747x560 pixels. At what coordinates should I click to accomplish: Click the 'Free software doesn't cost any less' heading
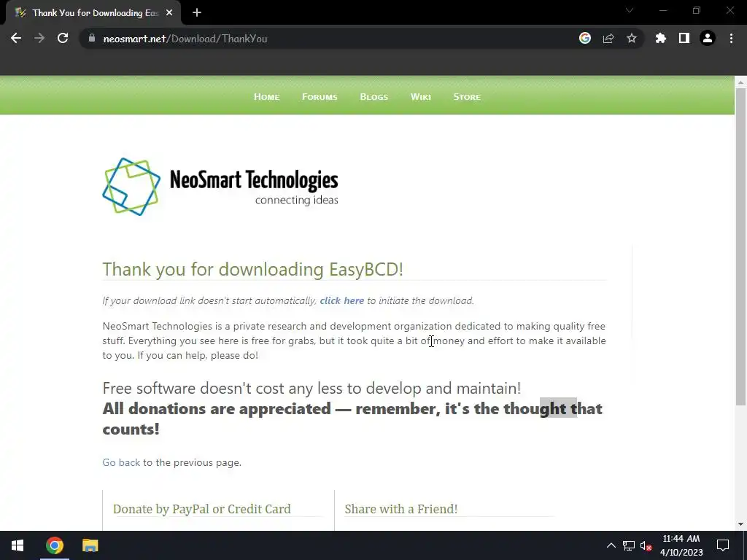point(311,389)
